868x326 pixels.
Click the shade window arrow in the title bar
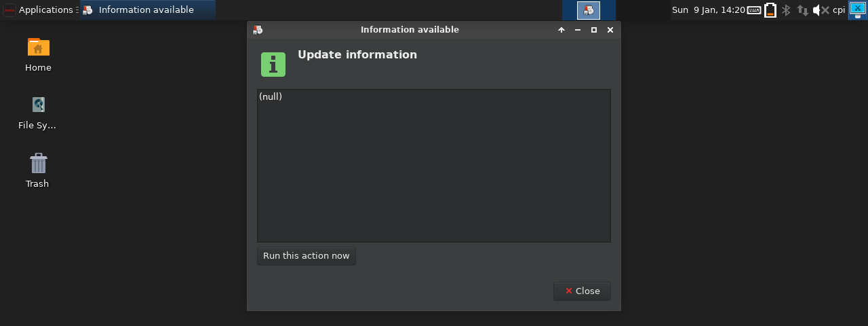561,30
